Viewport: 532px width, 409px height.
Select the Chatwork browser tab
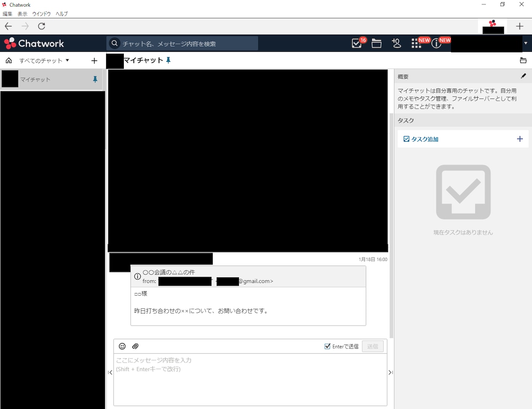493,26
